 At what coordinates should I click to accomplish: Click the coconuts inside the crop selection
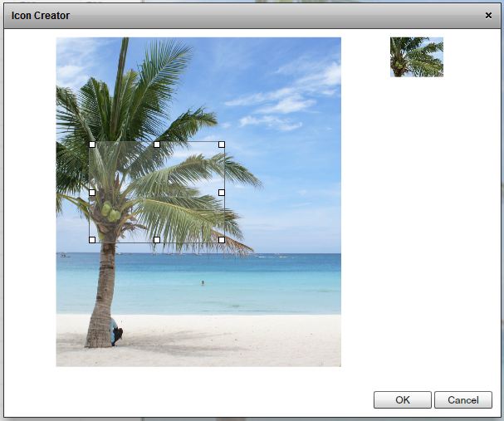pos(110,212)
